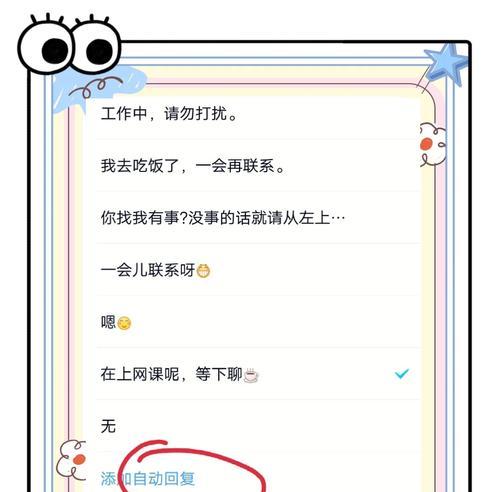Click the blue star sticker in the corner
This screenshot has height=492, width=500.
445,66
